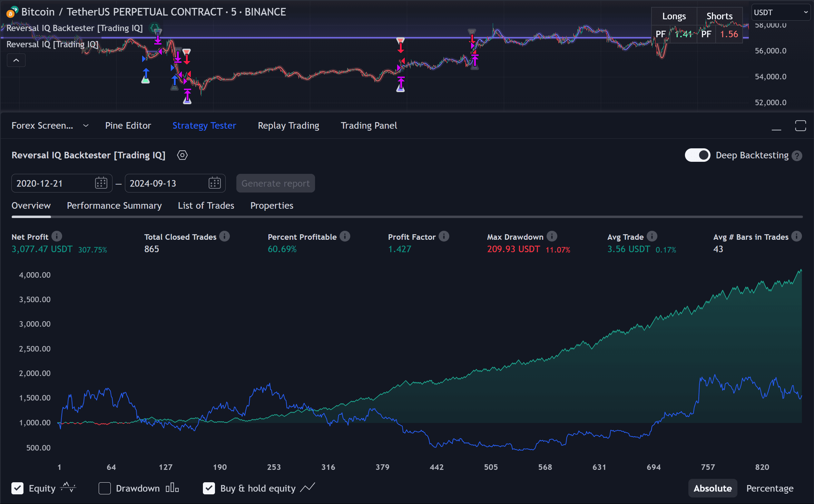
Task: Click the Bitcoin symbol logo
Action: tap(11, 12)
